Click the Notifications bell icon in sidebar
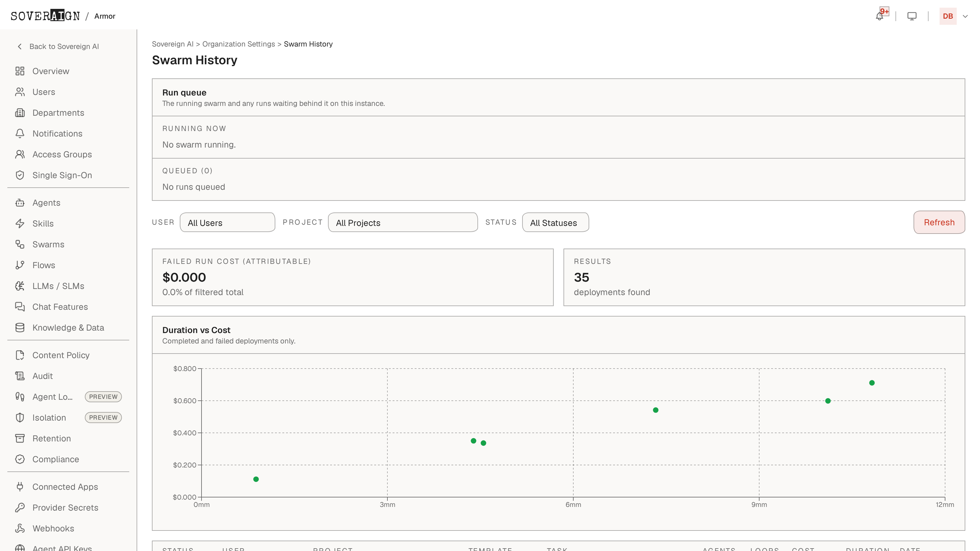Screen dimensions: 980x551 click(x=20, y=133)
